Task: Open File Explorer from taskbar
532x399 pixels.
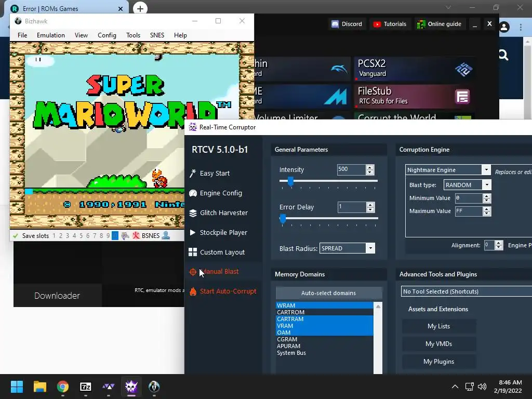Action: click(39, 387)
